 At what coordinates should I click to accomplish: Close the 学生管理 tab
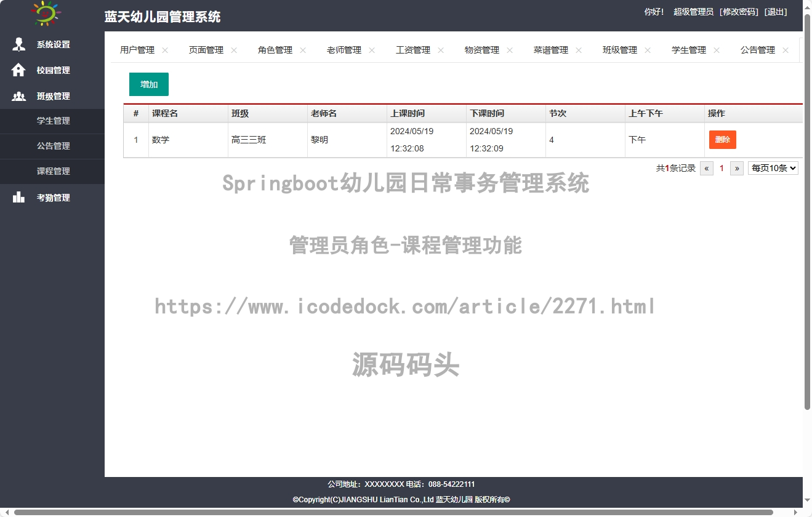point(717,50)
